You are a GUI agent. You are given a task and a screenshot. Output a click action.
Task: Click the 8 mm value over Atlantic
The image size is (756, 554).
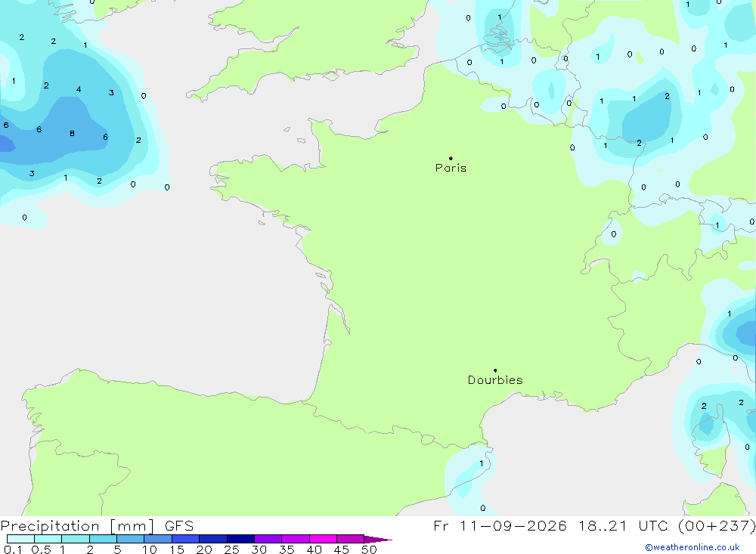72,134
